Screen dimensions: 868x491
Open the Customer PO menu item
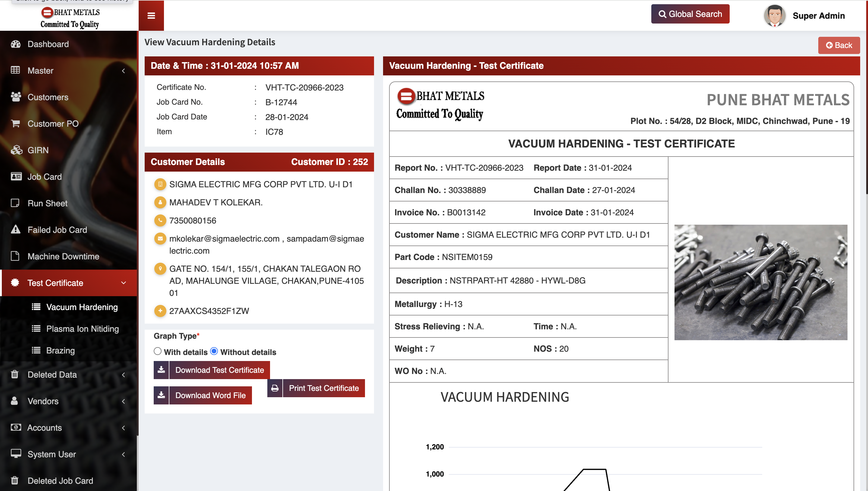coord(69,123)
